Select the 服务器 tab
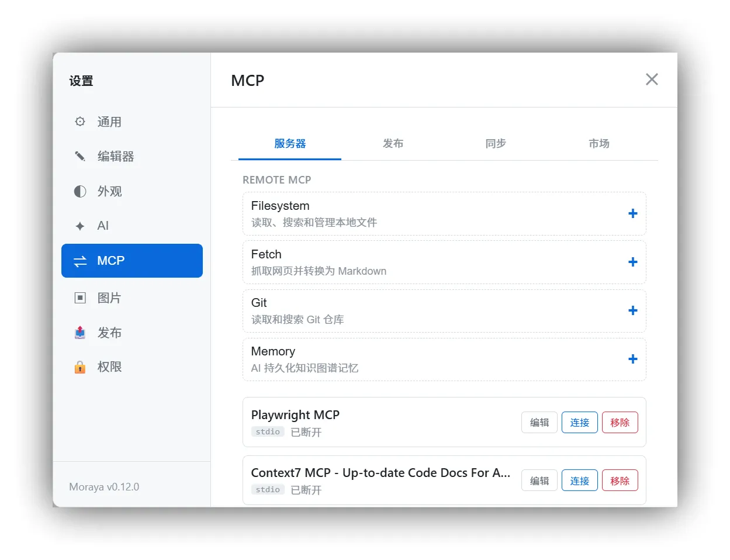 pyautogui.click(x=289, y=144)
